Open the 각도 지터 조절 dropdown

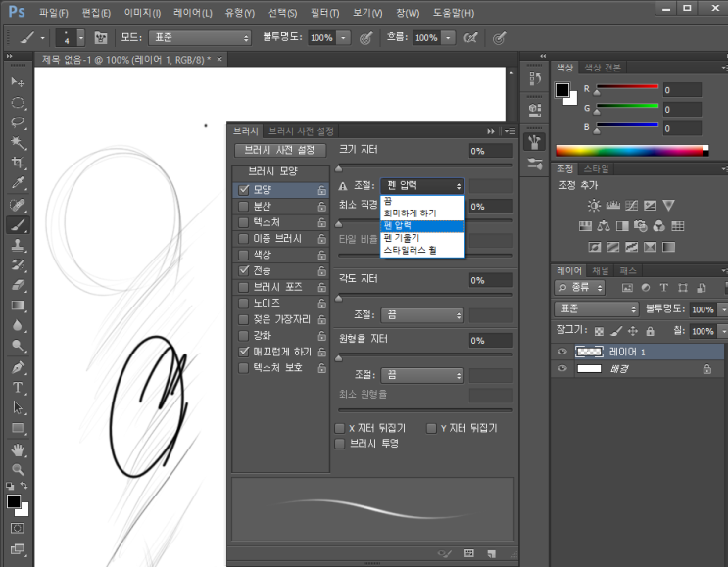tap(422, 315)
